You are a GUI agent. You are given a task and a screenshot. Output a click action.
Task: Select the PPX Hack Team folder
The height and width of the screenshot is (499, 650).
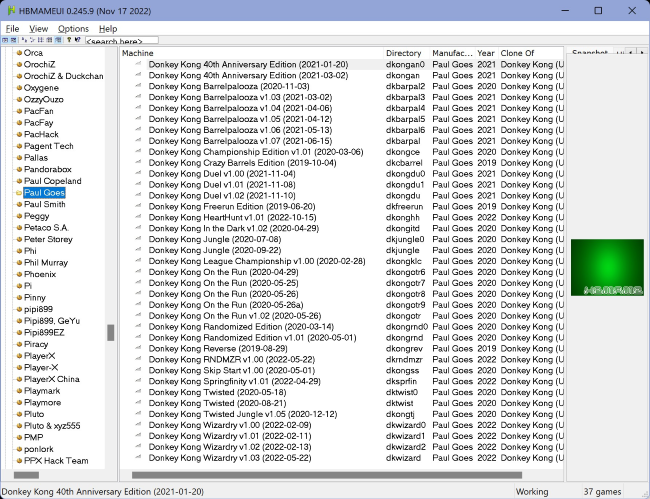pos(56,460)
